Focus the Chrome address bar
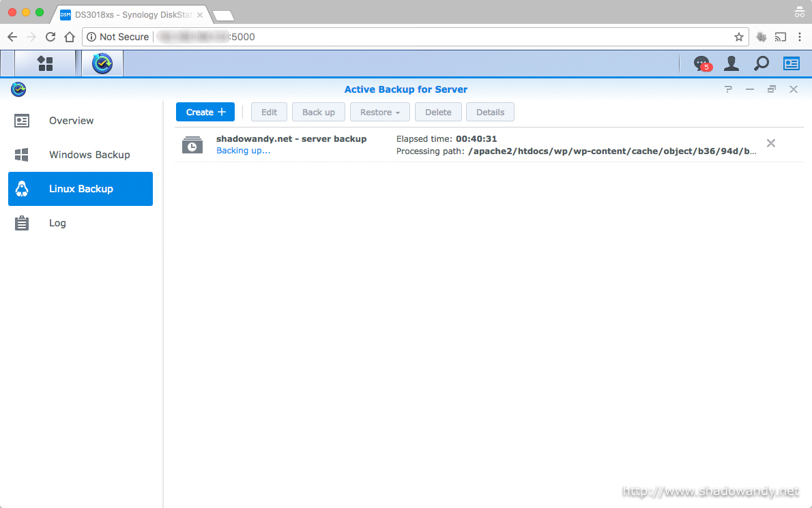Viewport: 812px width, 508px height. [414, 37]
